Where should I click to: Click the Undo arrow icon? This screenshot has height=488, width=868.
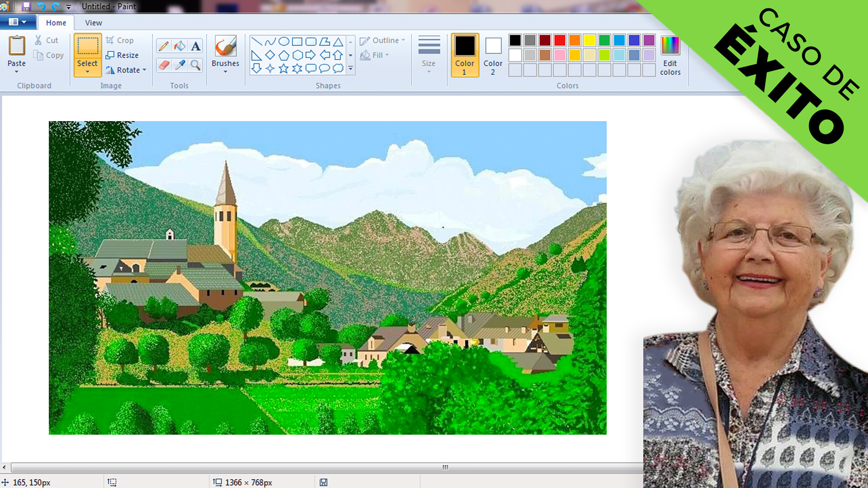[41, 6]
